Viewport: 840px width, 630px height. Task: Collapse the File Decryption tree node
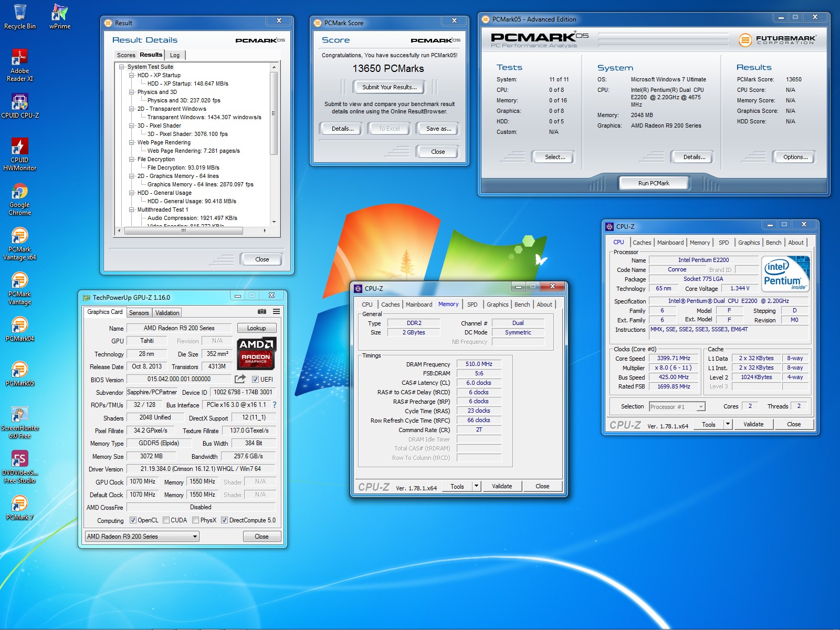point(132,159)
